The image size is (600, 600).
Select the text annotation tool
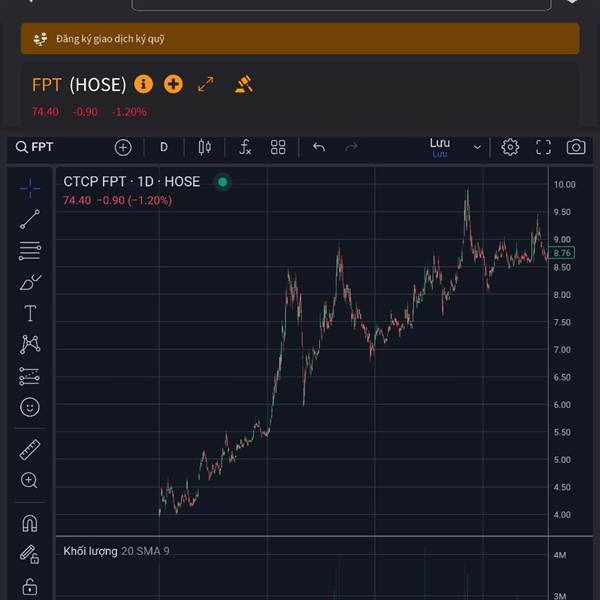[x=30, y=313]
